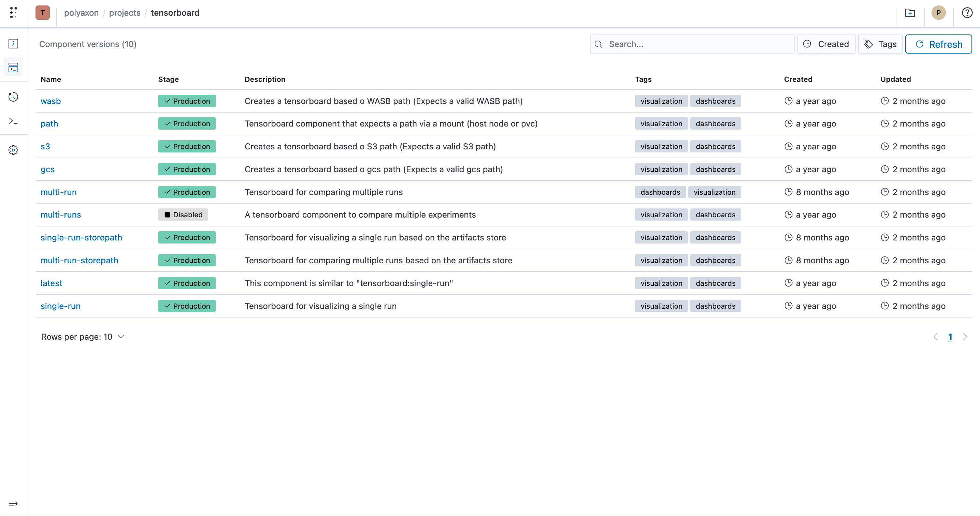Click Production stage badge of latest
This screenshot has width=980, height=516.
point(187,283)
